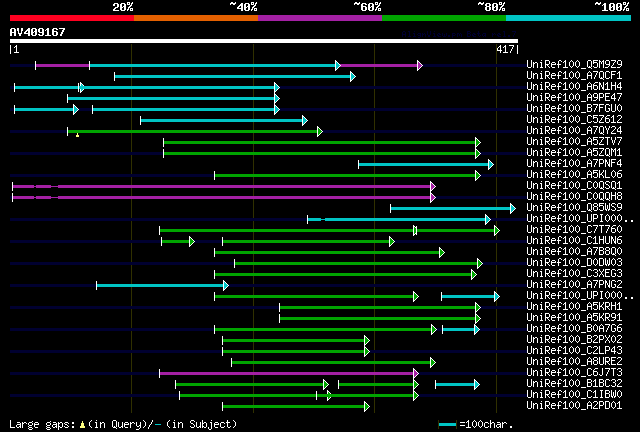Click the purple ~60% legend color segment
Screen dimensions: 640x432
coord(320,18)
